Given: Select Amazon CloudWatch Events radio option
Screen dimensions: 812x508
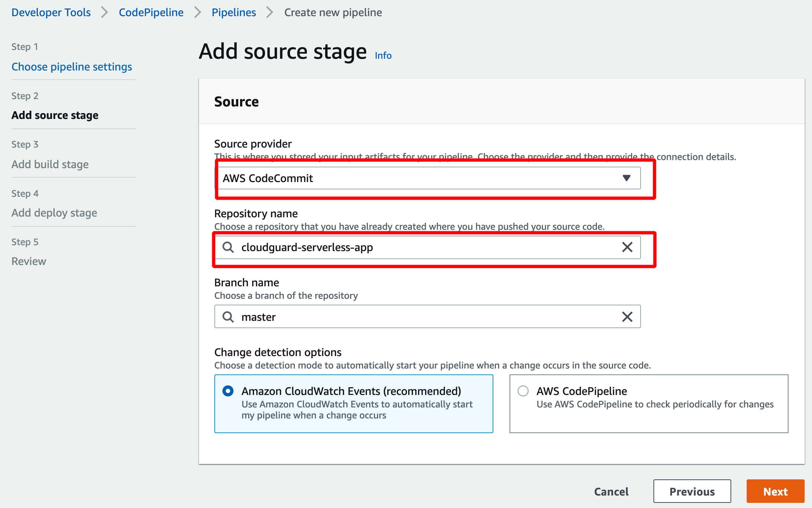Looking at the screenshot, I should pyautogui.click(x=228, y=391).
